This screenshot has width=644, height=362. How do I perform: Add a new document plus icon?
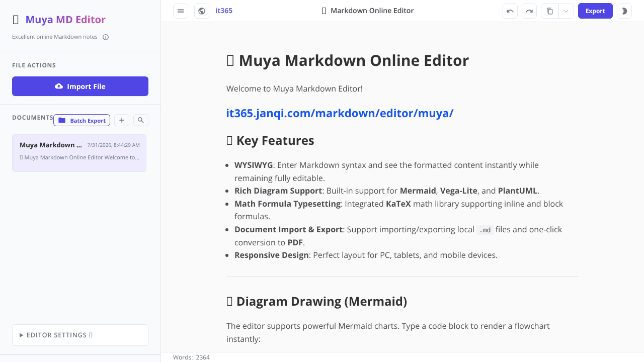tap(122, 120)
